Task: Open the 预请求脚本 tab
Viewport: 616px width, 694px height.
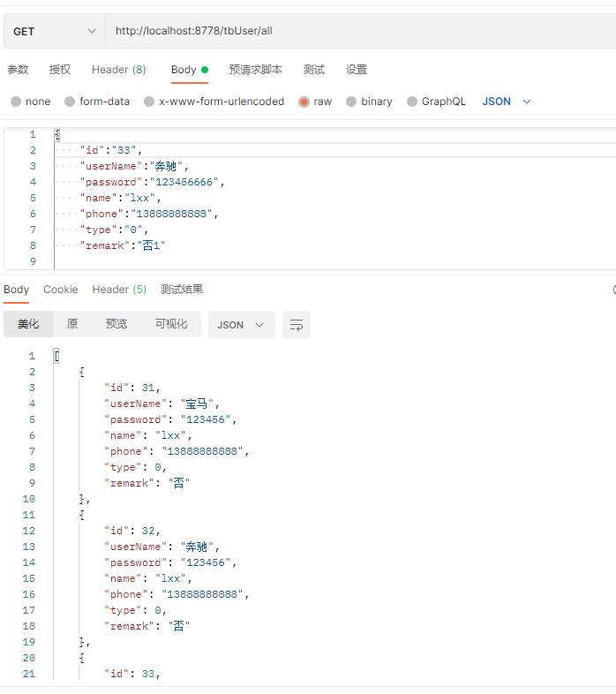Action: pos(255,70)
